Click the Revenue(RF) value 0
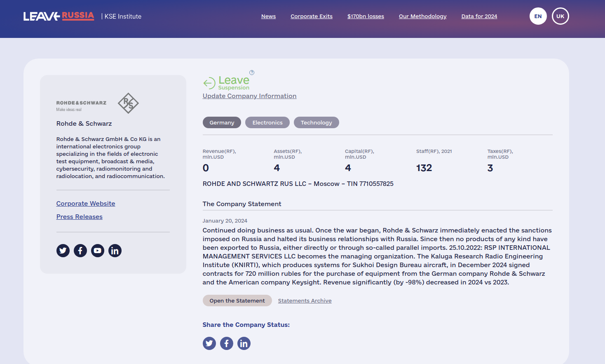605x364 pixels. [x=206, y=168]
